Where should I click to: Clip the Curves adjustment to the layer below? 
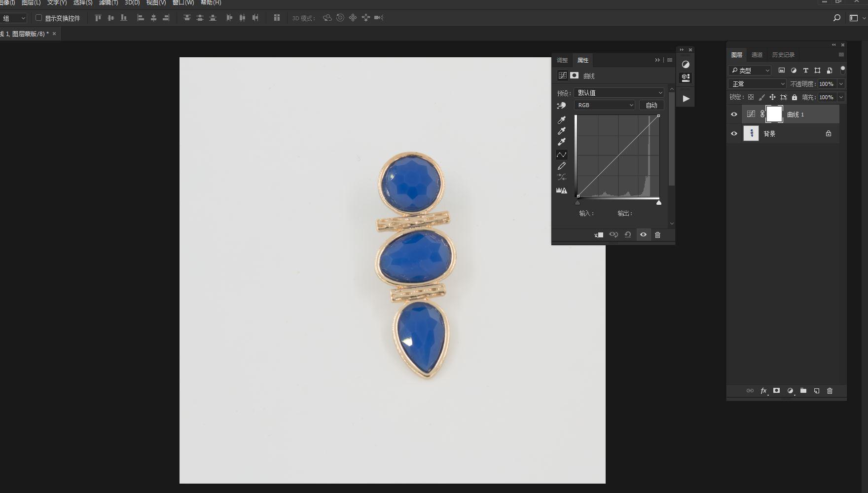pyautogui.click(x=599, y=235)
